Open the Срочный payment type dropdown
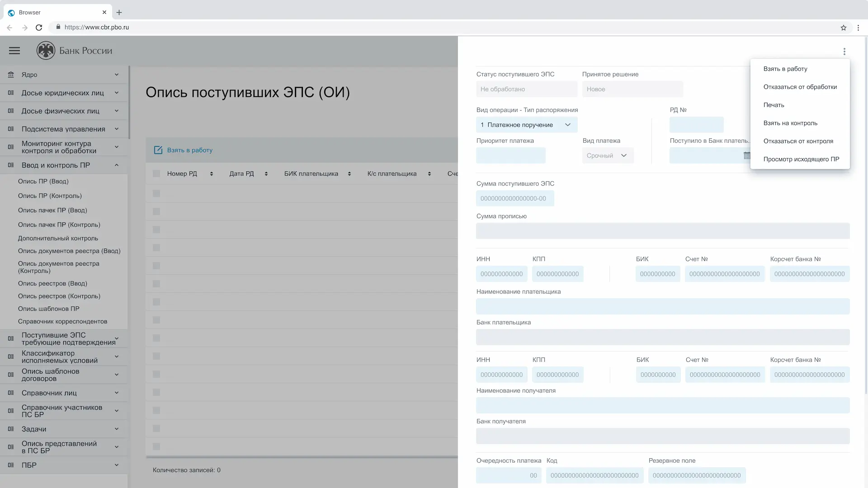The image size is (868, 488). pyautogui.click(x=608, y=155)
